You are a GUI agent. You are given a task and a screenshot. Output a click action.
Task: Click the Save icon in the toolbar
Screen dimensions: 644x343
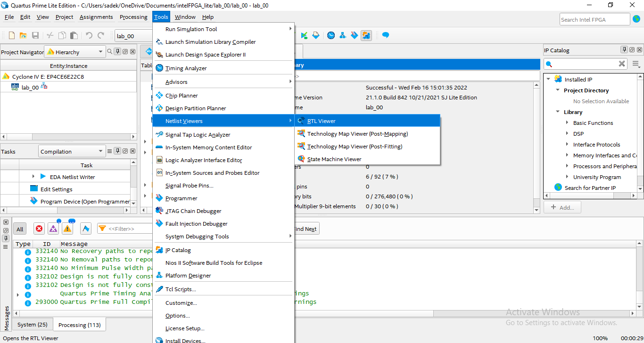35,36
